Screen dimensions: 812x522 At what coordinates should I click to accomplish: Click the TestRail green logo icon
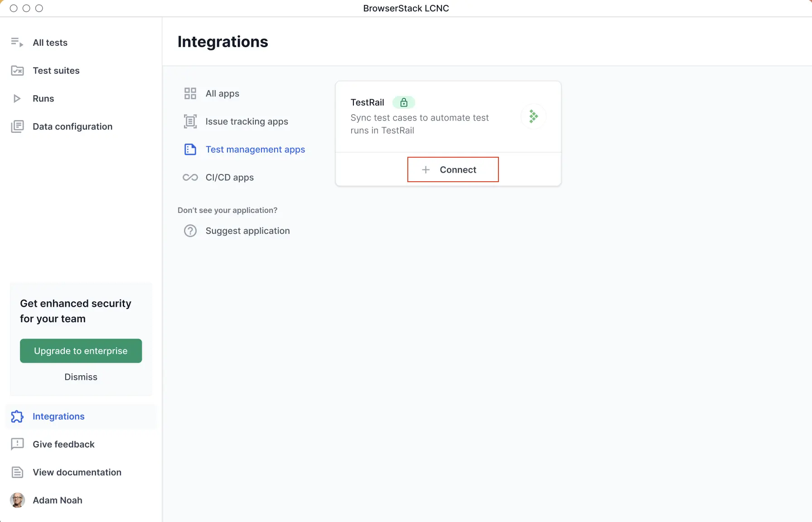pos(534,116)
